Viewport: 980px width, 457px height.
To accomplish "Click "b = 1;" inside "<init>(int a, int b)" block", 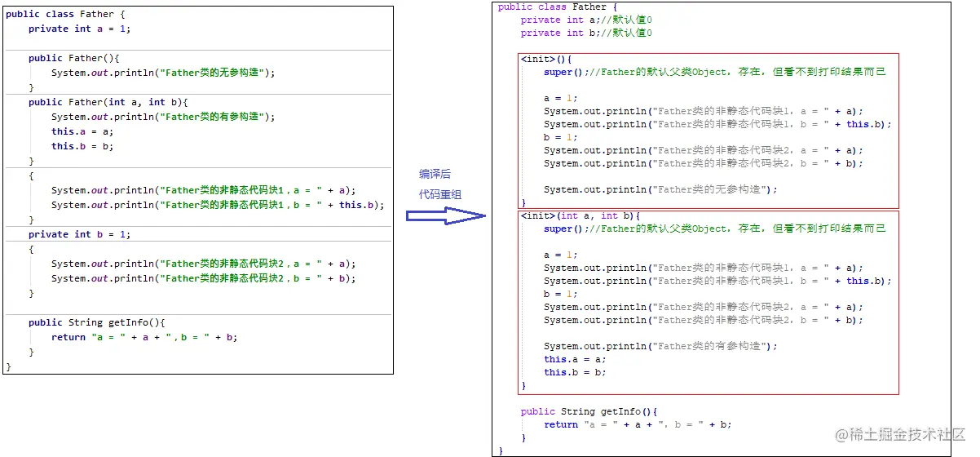I will pos(560,294).
